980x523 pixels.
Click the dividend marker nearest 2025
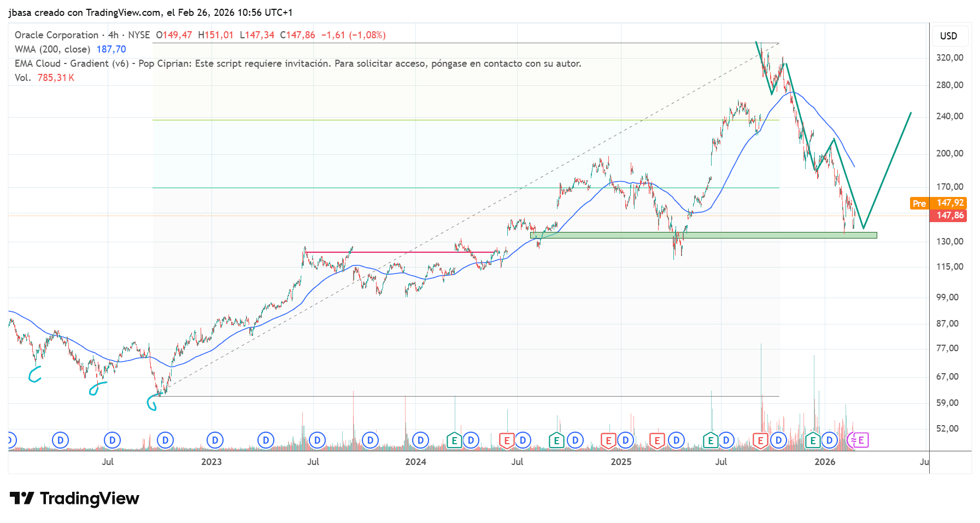(x=625, y=440)
